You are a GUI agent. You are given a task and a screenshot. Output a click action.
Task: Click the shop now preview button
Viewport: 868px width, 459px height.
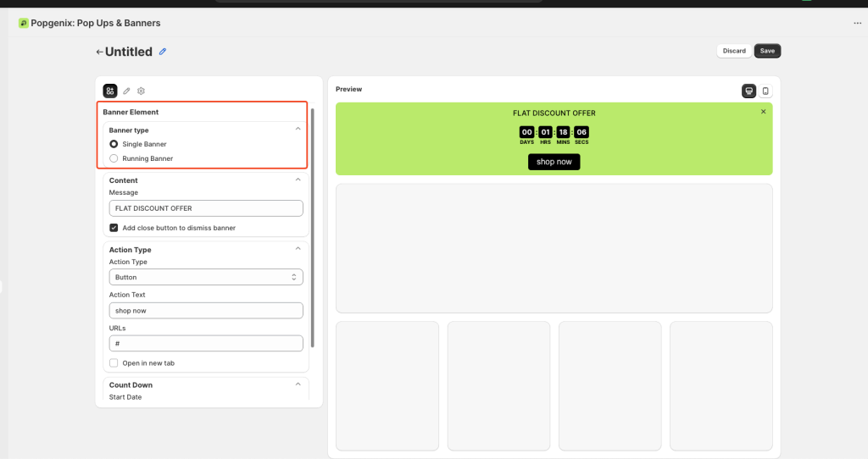pos(554,162)
